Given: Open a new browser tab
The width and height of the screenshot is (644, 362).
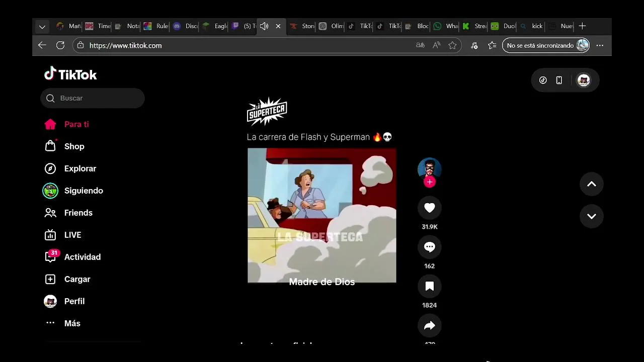Looking at the screenshot, I should (x=582, y=26).
